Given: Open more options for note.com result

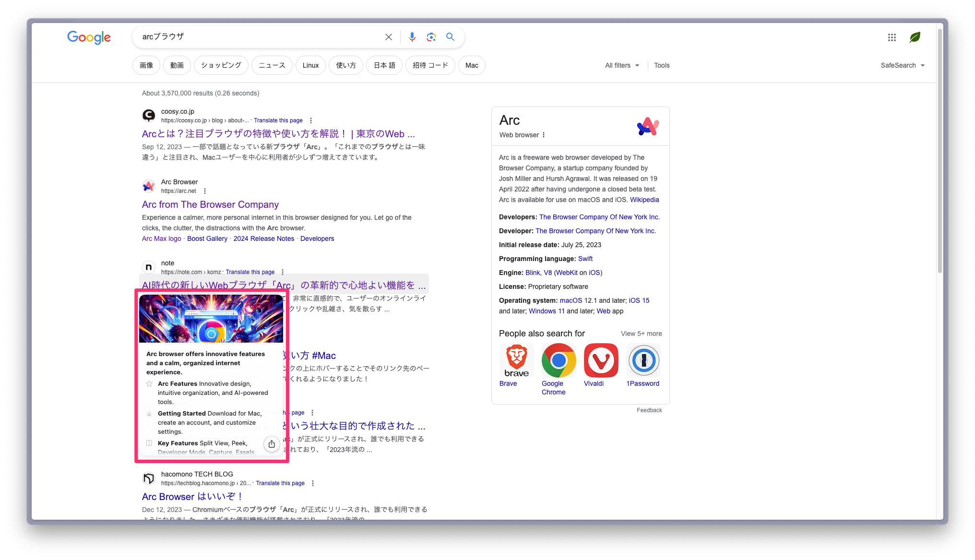Looking at the screenshot, I should coord(283,272).
